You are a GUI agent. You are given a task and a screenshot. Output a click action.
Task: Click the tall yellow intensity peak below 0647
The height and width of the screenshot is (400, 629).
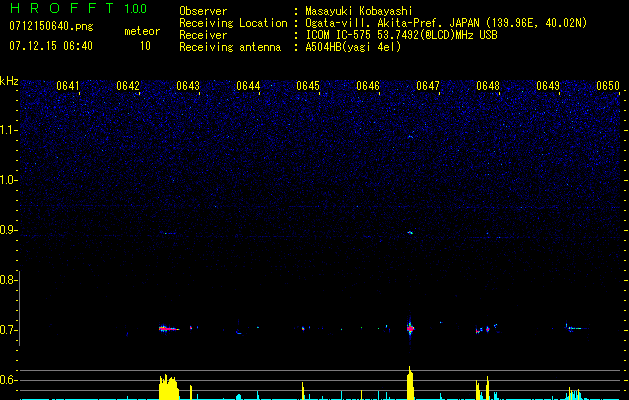(410, 383)
